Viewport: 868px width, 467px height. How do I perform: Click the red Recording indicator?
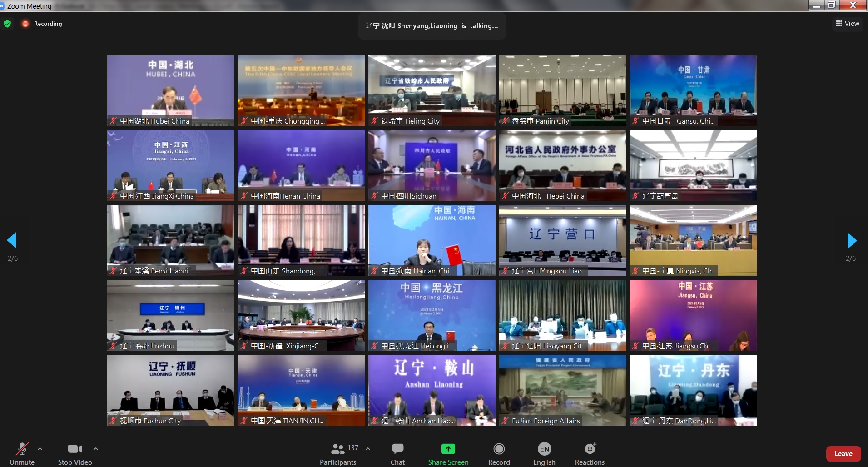pos(26,24)
